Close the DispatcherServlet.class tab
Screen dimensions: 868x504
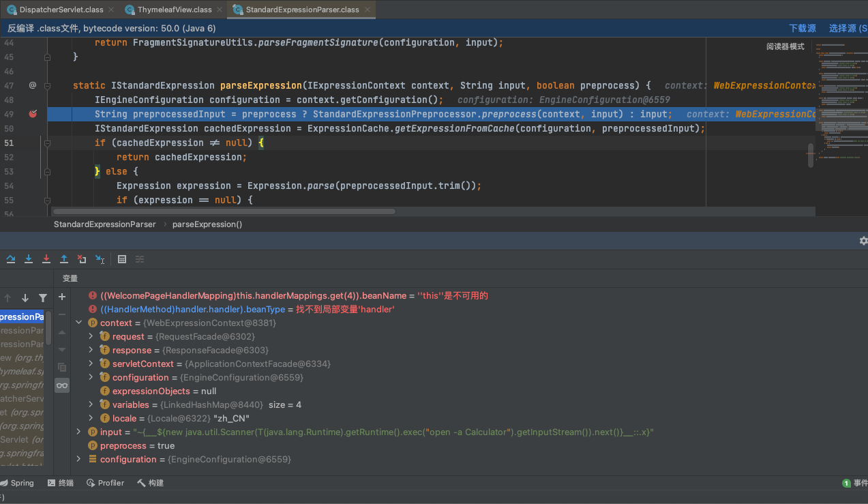click(x=112, y=10)
